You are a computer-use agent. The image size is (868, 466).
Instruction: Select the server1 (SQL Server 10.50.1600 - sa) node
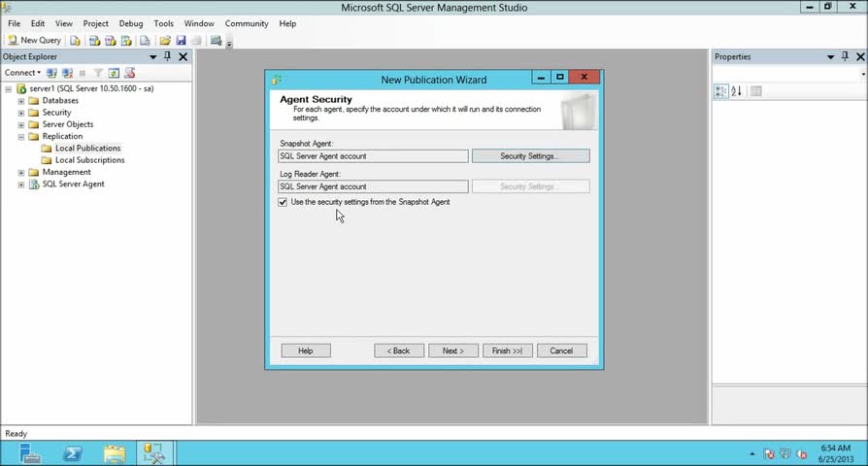point(92,88)
